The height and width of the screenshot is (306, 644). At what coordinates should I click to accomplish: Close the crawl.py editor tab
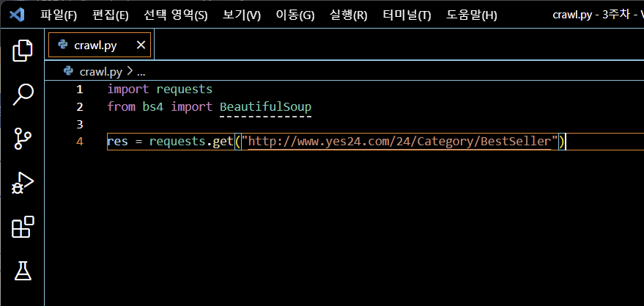tap(141, 45)
